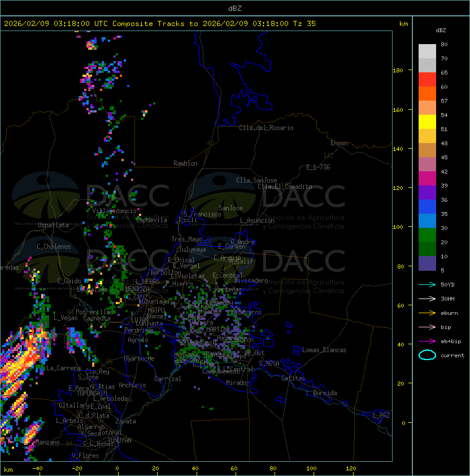Click the 'Tulumaya' map label

(x=193, y=249)
